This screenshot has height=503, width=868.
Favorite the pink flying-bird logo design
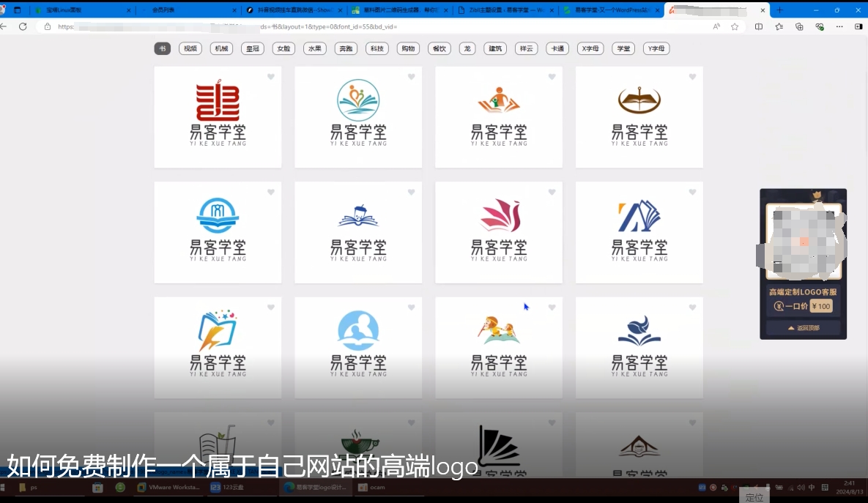click(x=552, y=192)
